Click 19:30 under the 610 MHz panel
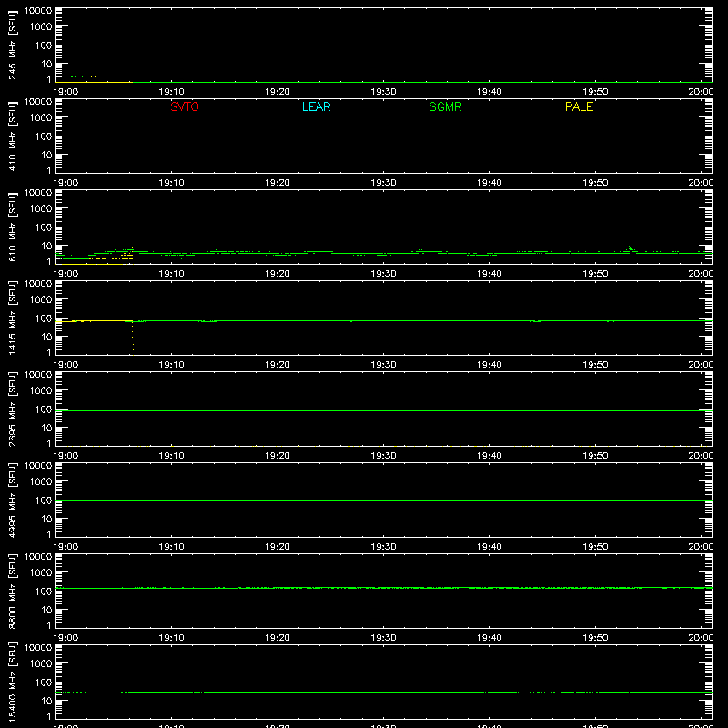Screen dimensions: 728x728 point(383,274)
